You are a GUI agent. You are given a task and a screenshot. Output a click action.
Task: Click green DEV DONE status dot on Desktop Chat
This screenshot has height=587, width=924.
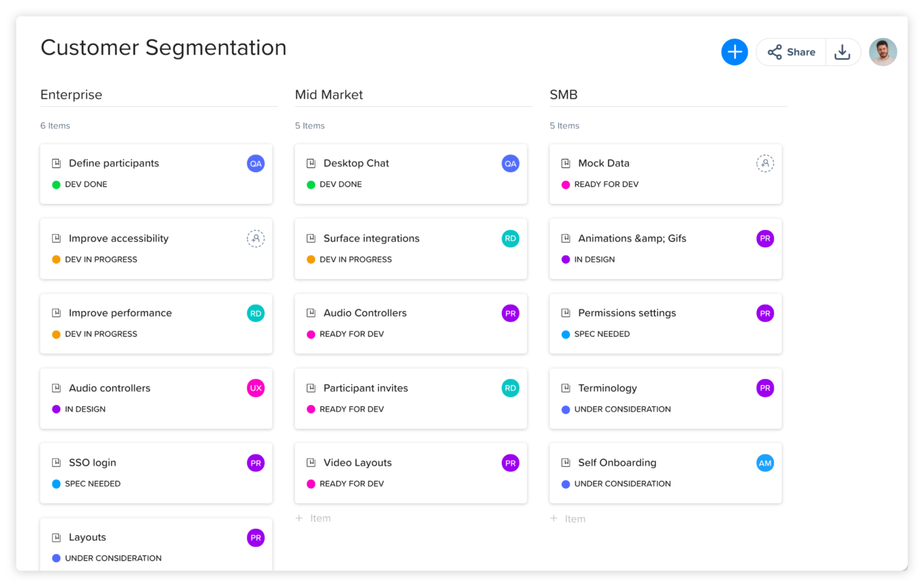[x=311, y=185]
